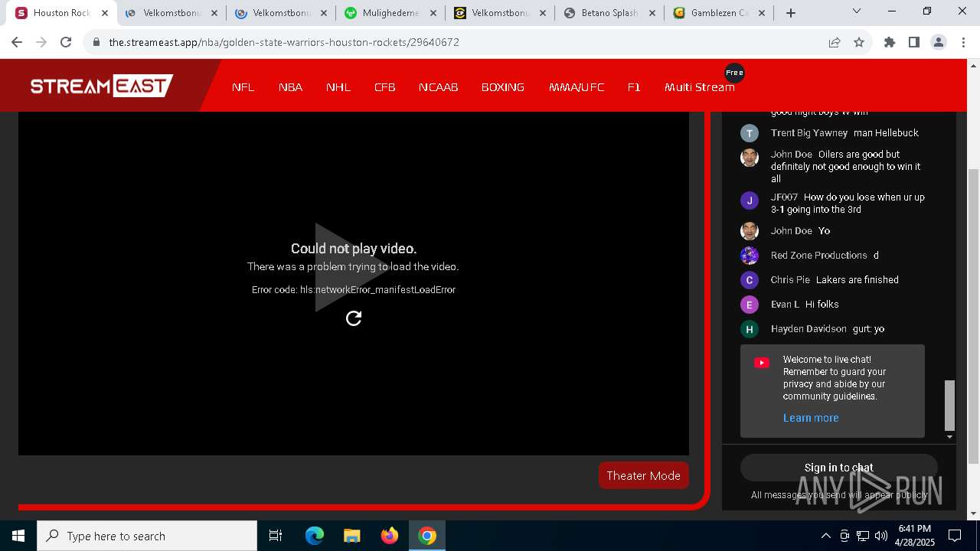This screenshot has width=980, height=551.
Task: Switch to the Gamblezen tab
Action: 720,13
